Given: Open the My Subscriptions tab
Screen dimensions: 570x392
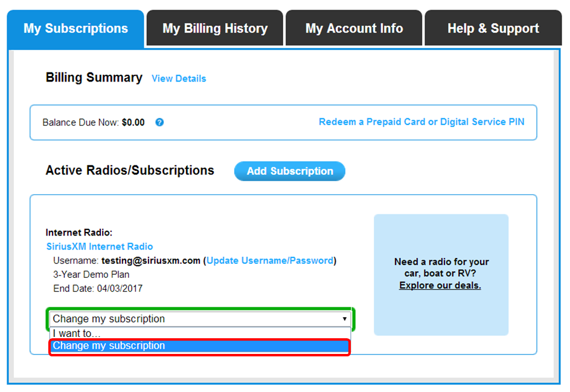Looking at the screenshot, I should tap(75, 28).
